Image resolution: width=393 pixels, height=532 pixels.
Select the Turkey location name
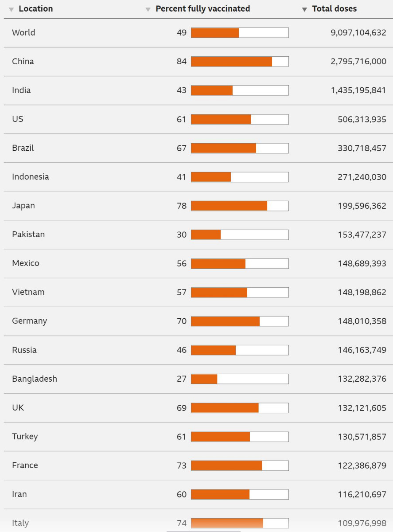pyautogui.click(x=25, y=437)
